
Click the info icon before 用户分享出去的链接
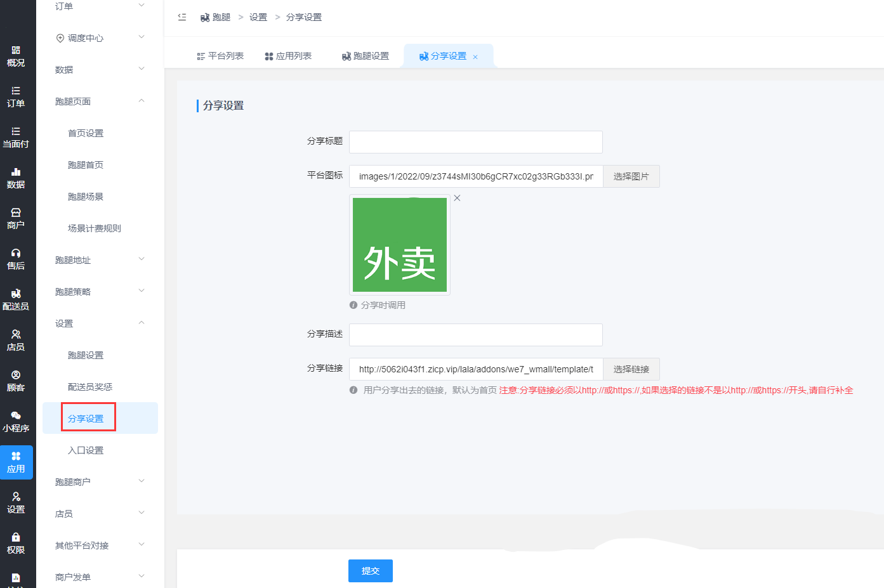353,390
